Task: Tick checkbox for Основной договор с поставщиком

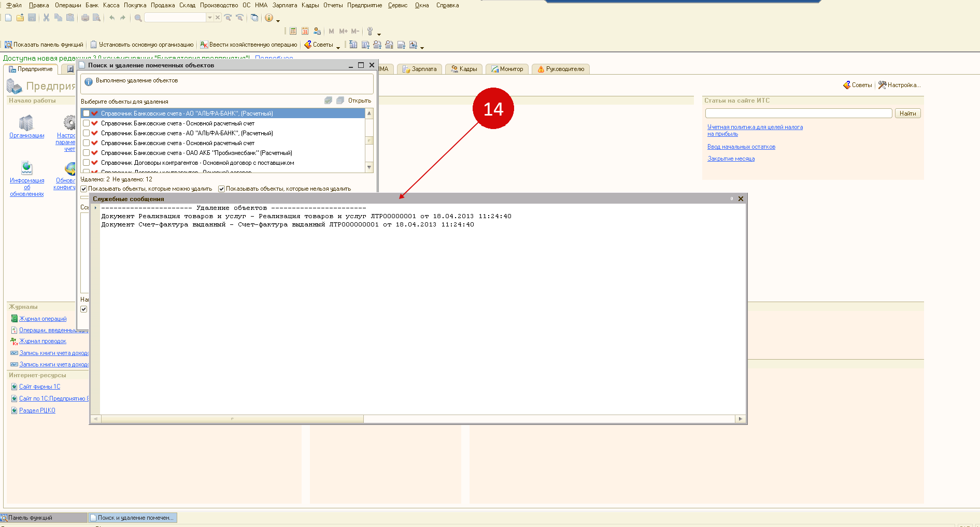Action: click(x=86, y=163)
